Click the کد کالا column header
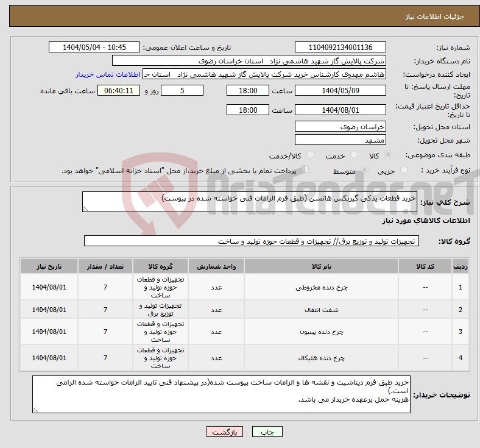 [425, 266]
